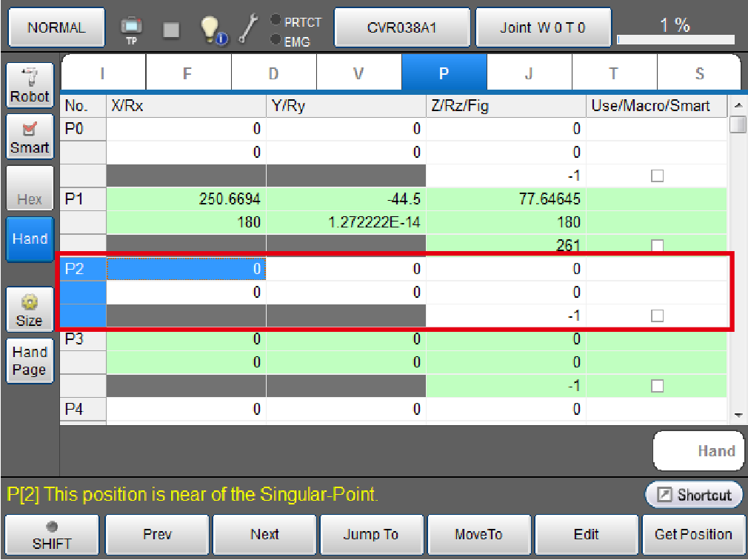Switch to the J variable tab
This screenshot has height=560, width=748.
[529, 73]
